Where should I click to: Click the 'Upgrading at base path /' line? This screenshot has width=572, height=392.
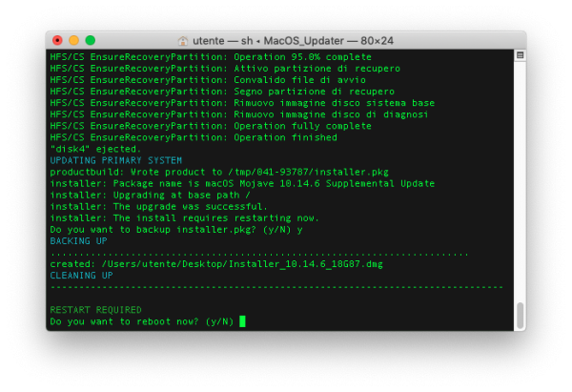click(x=150, y=195)
